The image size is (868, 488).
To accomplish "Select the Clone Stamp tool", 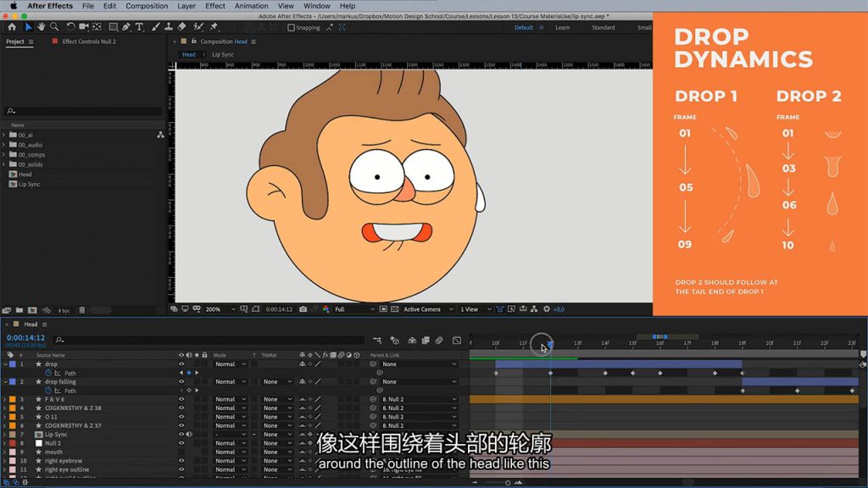I will pyautogui.click(x=169, y=26).
